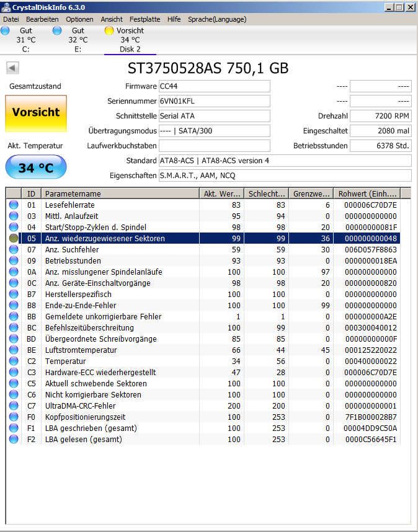
Task: Select the blue status orb for drive E:
Action: pyautogui.click(x=57, y=30)
